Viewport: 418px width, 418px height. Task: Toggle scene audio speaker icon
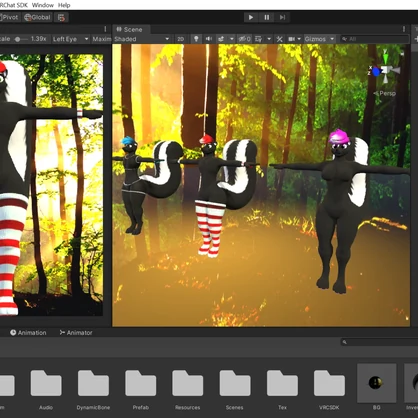(209, 39)
